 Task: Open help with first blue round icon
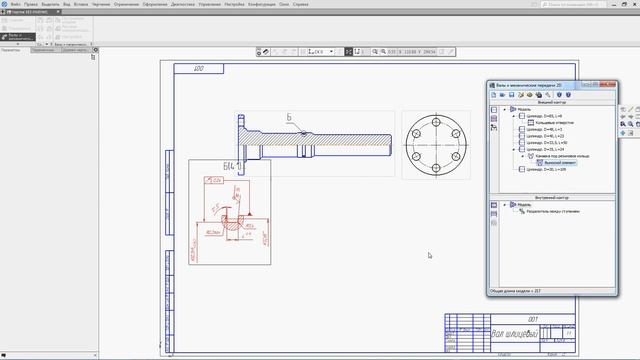[x=559, y=95]
